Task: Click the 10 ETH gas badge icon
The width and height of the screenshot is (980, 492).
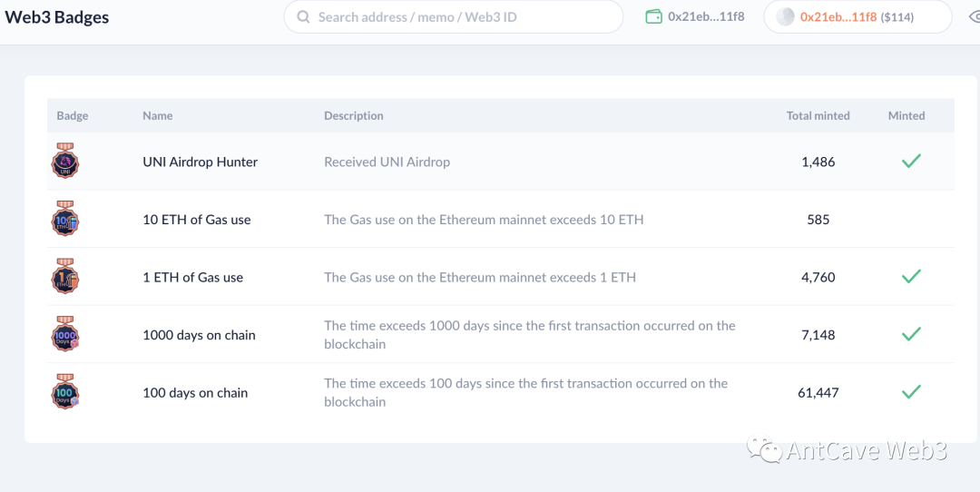Action: tap(65, 220)
